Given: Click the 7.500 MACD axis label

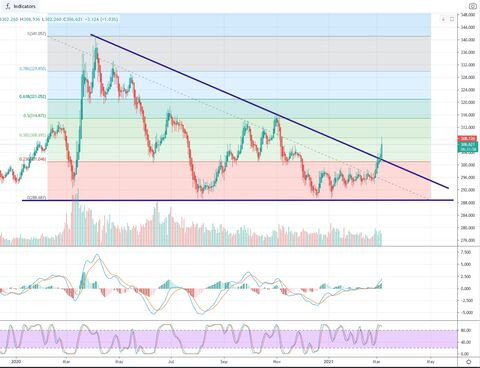Looking at the screenshot, I should [x=467, y=252].
